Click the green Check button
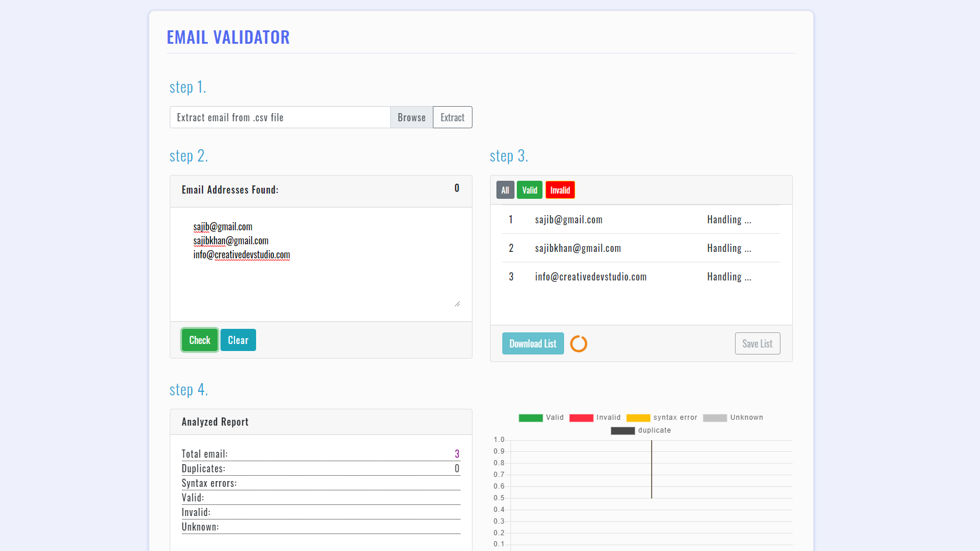The width and height of the screenshot is (980, 551). tap(199, 340)
